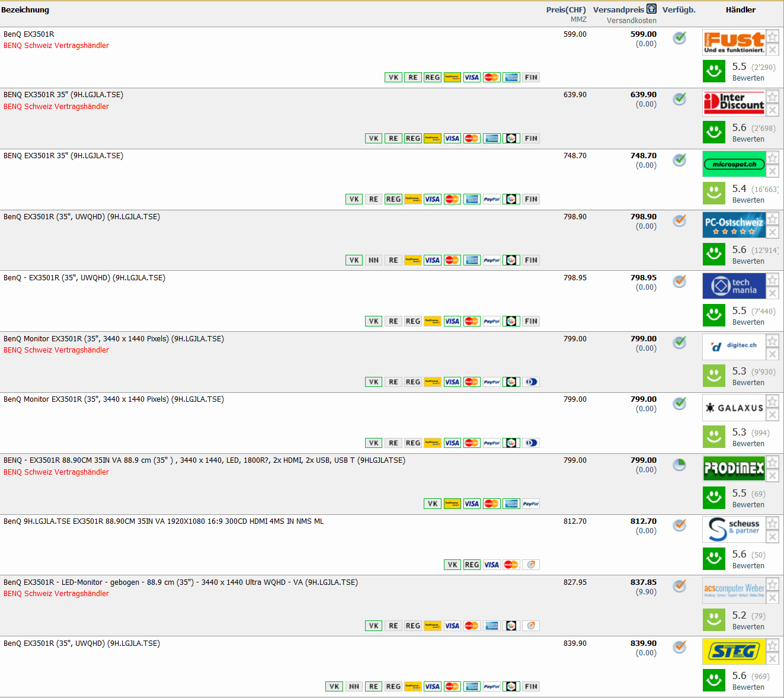Click Bewerten link under Fust rating
The width and height of the screenshot is (784, 698).
748,78
